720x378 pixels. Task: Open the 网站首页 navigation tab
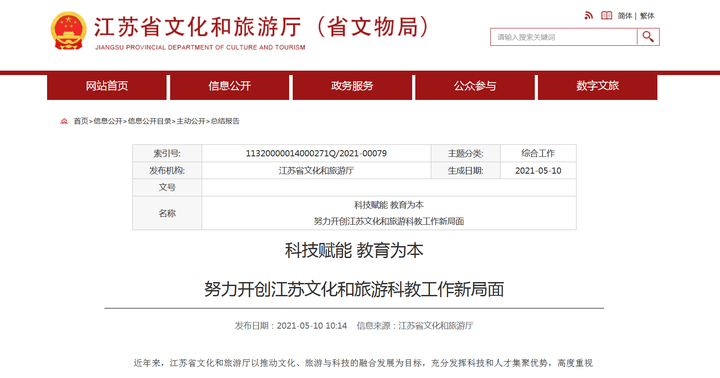(x=107, y=86)
